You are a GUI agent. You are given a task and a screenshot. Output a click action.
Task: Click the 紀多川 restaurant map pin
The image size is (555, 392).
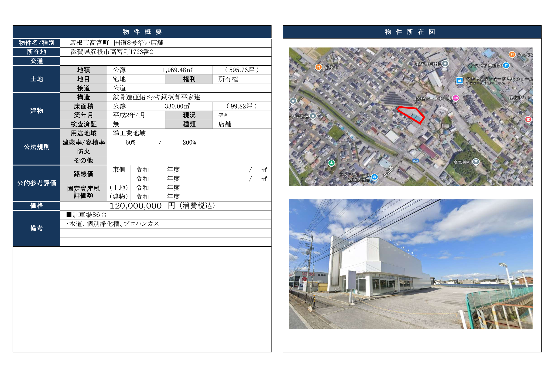[x=318, y=67]
